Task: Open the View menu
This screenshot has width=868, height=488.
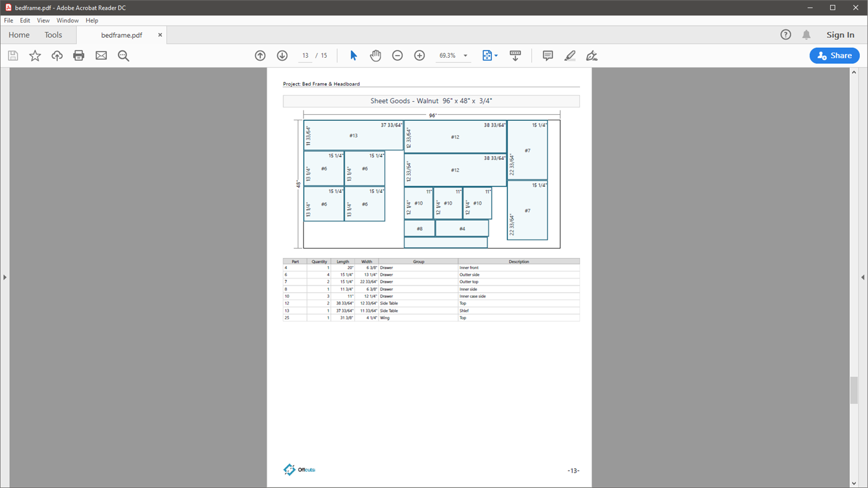Action: [x=43, y=20]
